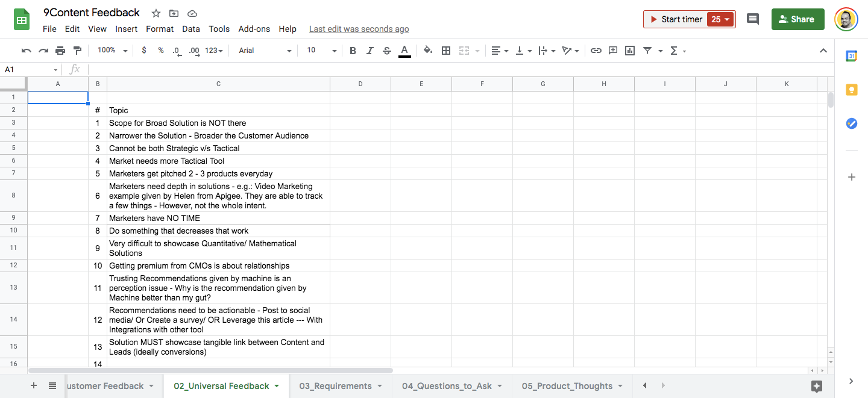868x398 pixels.
Task: Open the View menu
Action: coord(97,29)
